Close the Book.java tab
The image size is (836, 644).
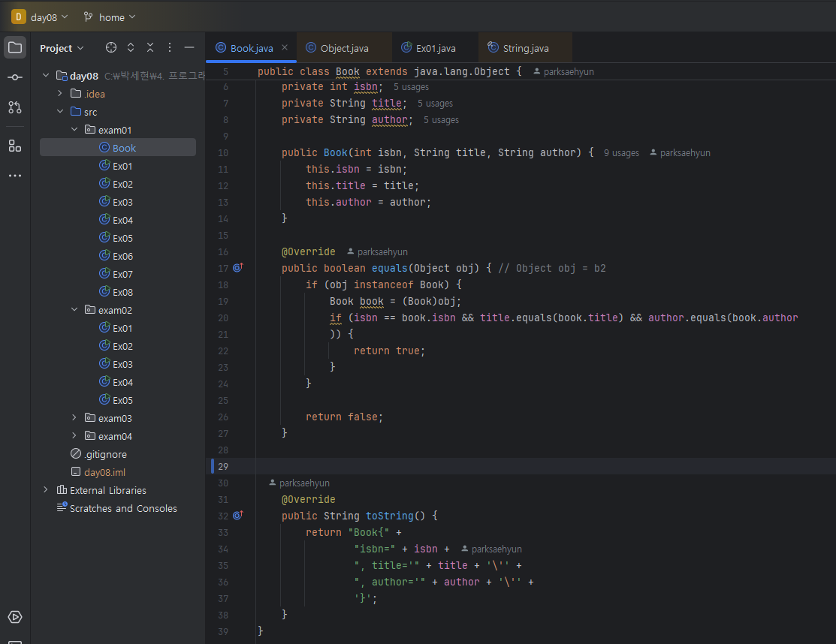285,47
